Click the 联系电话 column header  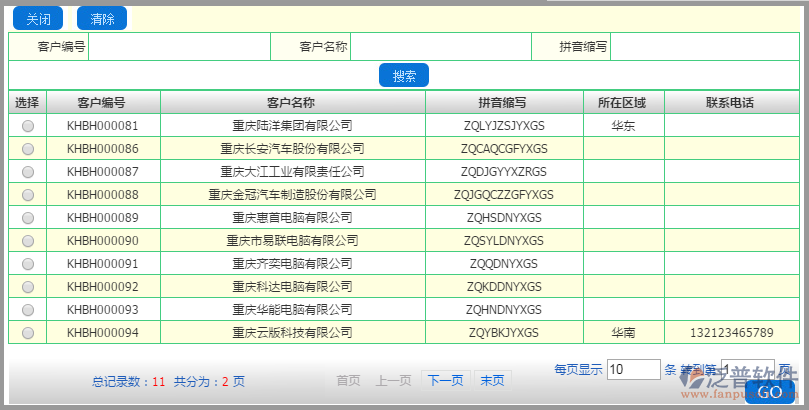pos(730,103)
